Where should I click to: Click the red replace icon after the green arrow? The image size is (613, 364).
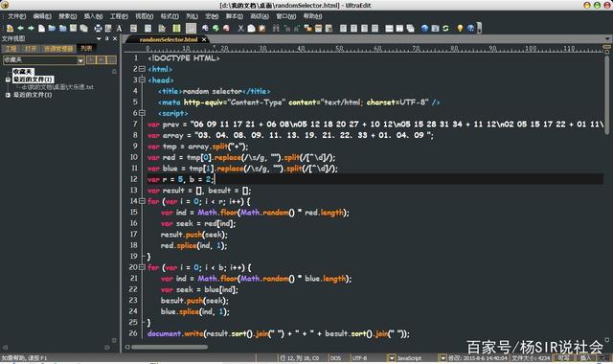click(226, 28)
